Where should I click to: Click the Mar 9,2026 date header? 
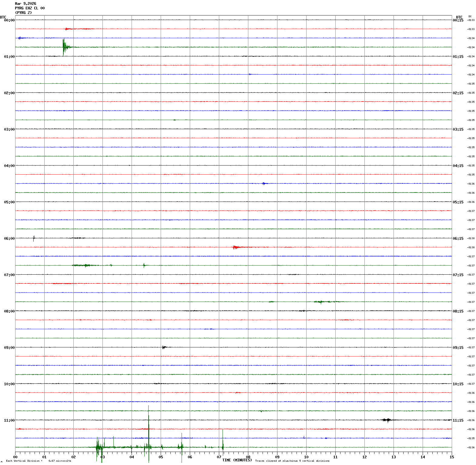tap(25, 4)
